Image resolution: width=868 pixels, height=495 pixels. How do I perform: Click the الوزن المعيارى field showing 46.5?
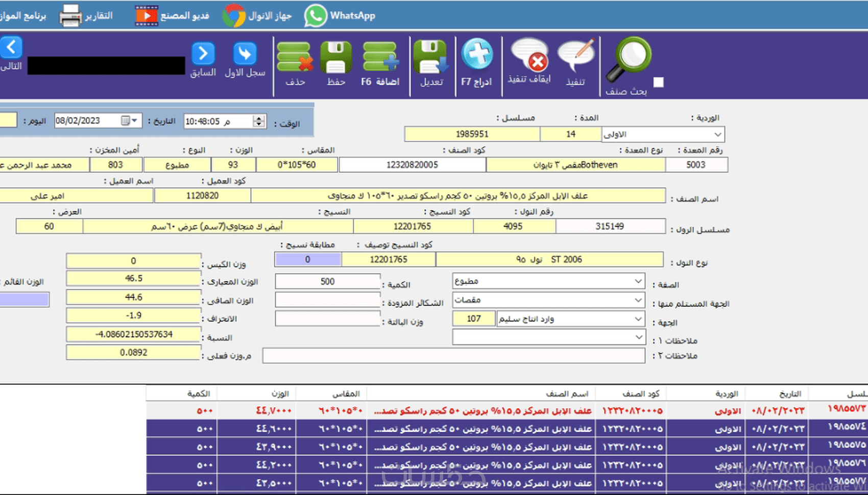(133, 279)
